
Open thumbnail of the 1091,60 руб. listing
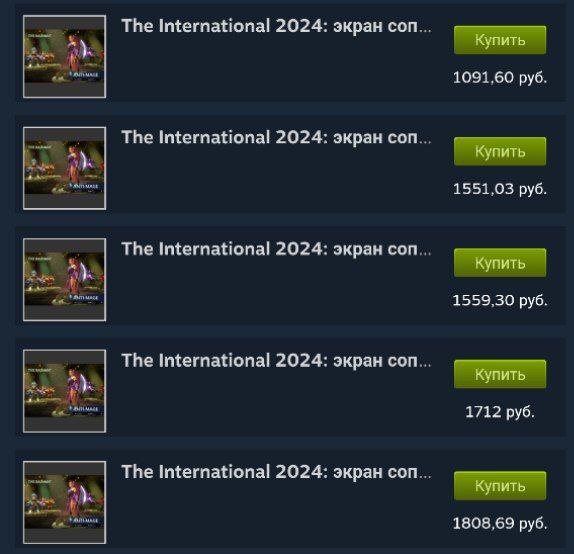click(64, 56)
